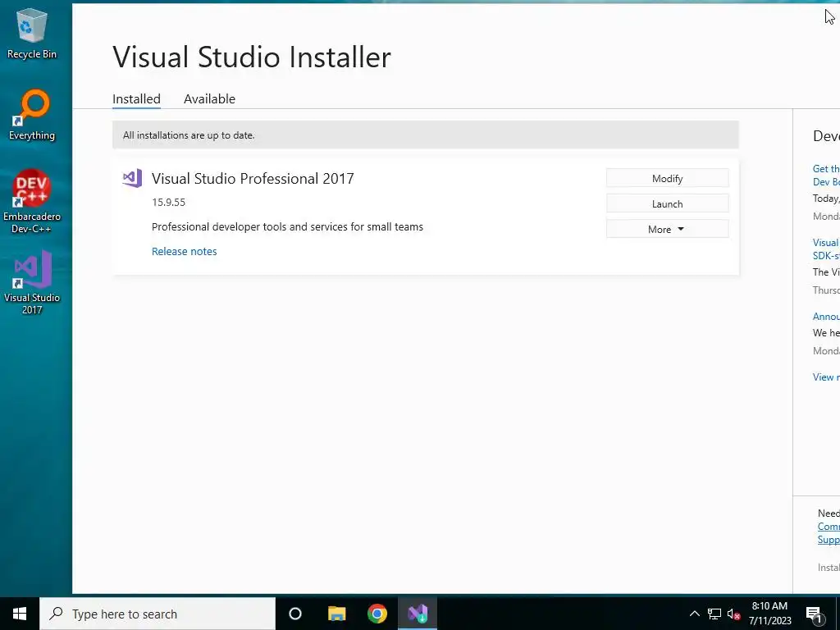Click the version number 15.9.55
Viewport: 840px width, 630px height.
pos(169,202)
